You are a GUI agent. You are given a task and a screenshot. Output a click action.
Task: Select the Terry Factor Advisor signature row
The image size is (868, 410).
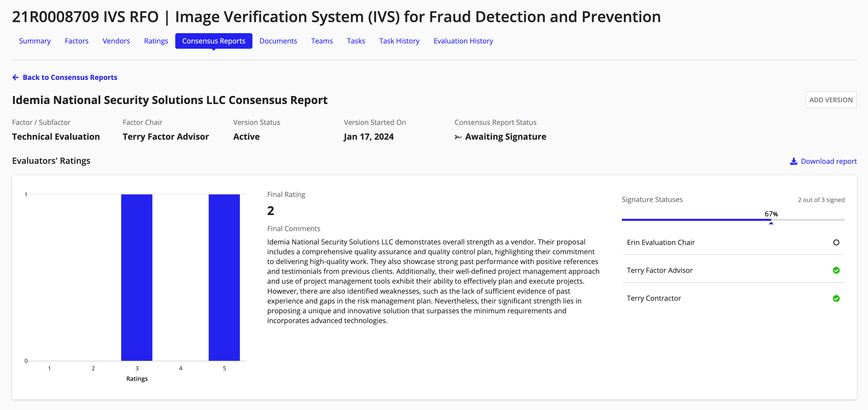click(733, 270)
